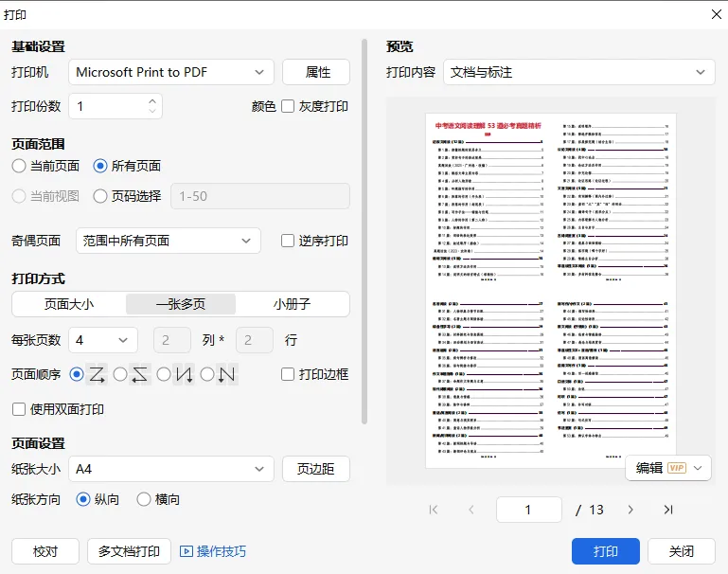Click the 属性 properties button

(316, 72)
